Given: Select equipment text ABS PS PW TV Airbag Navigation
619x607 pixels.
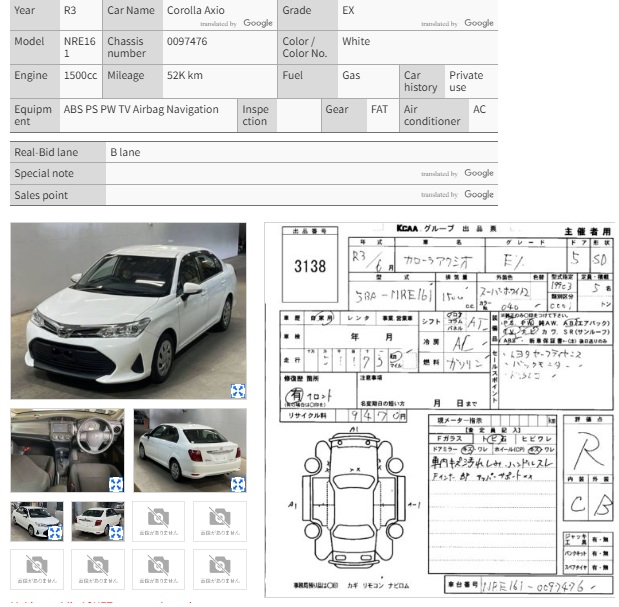Looking at the screenshot, I should 141,109.
